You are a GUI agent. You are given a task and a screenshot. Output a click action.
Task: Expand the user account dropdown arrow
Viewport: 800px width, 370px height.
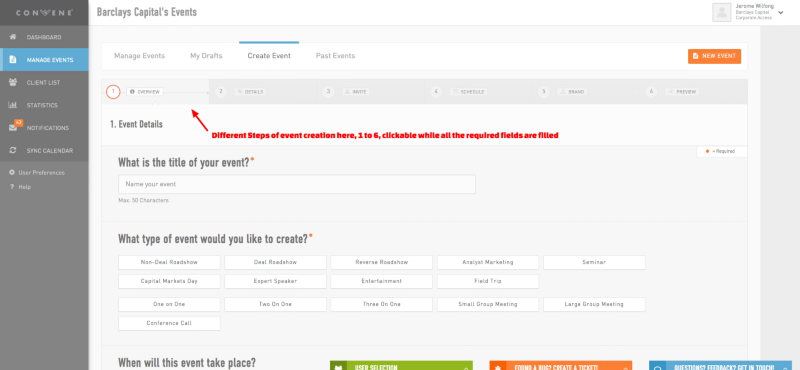click(780, 12)
